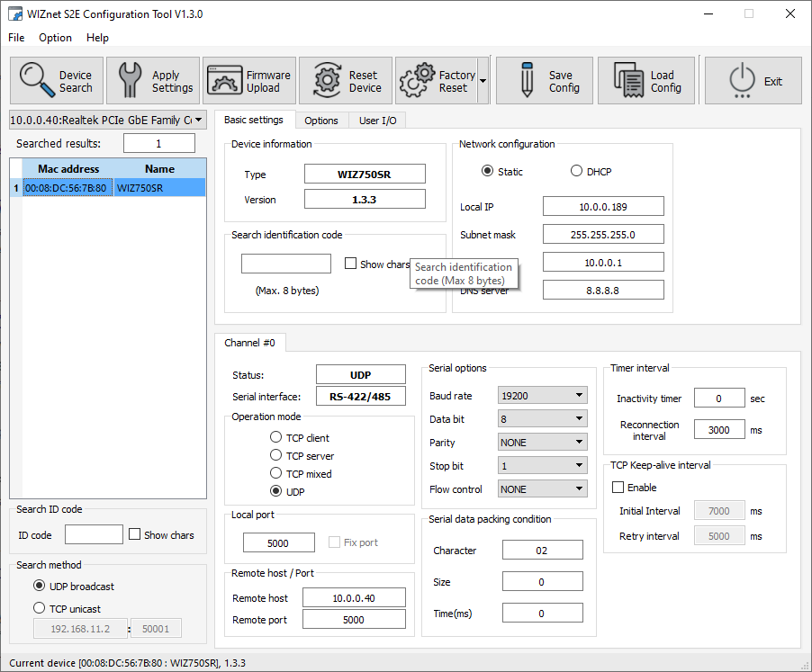Click the Exit power icon
This screenshot has width=812, height=672.
[x=742, y=80]
